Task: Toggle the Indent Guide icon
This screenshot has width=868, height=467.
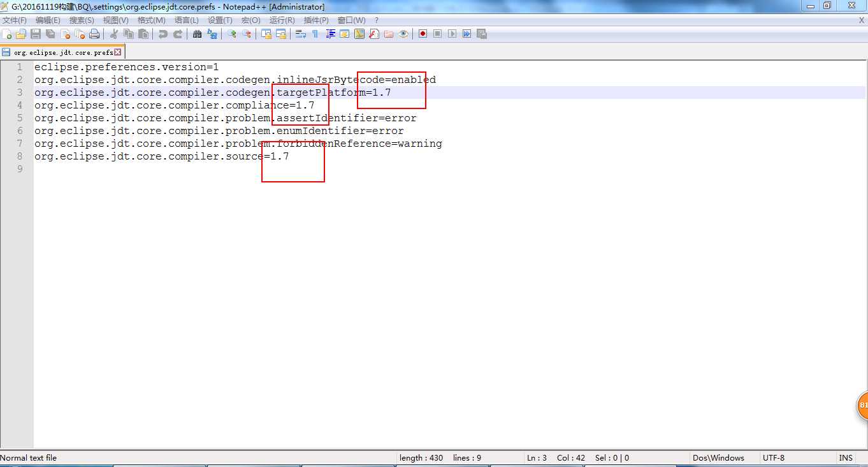Action: (x=330, y=34)
